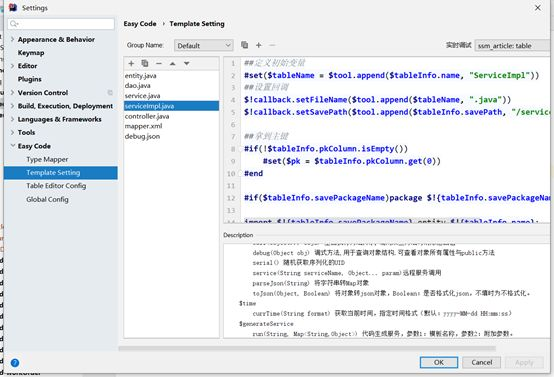Image resolution: width=554 pixels, height=377 pixels.
Task: Delete the selected template with minus icon
Action: (159, 64)
